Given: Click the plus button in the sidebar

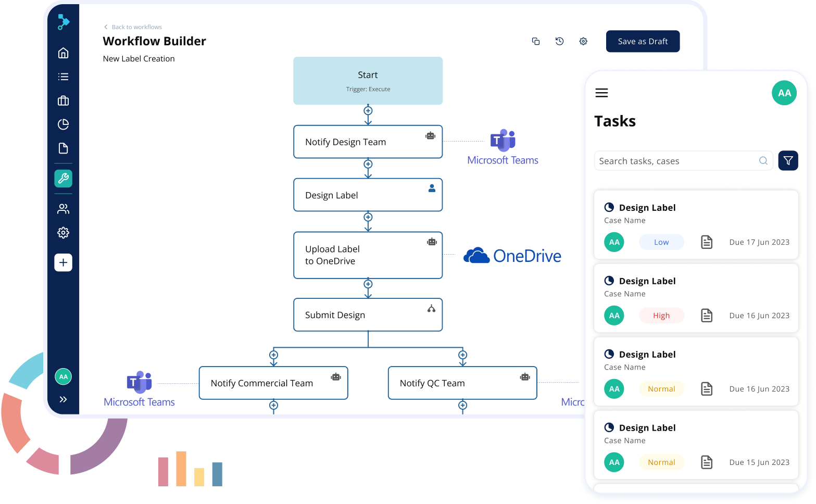Looking at the screenshot, I should [63, 262].
